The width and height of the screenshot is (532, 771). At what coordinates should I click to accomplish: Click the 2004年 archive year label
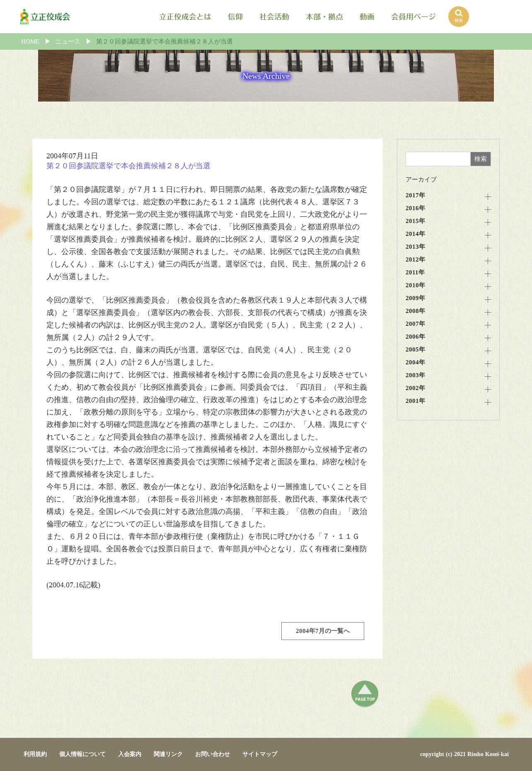415,362
